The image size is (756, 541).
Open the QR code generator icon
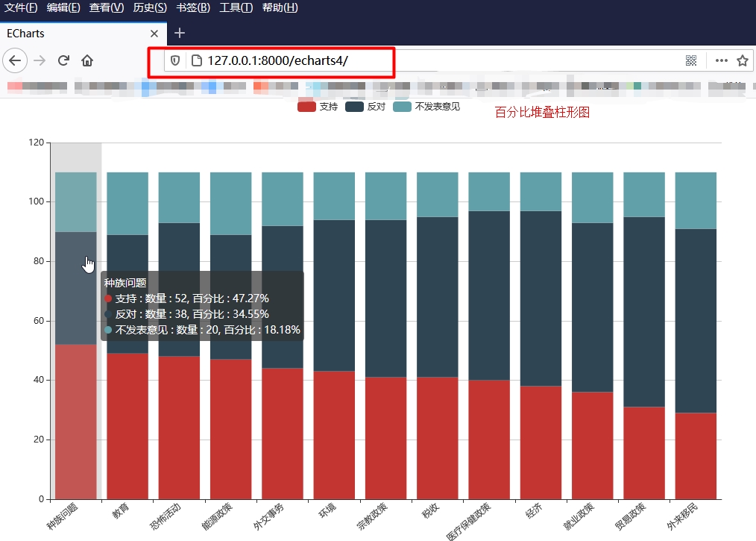(x=691, y=60)
